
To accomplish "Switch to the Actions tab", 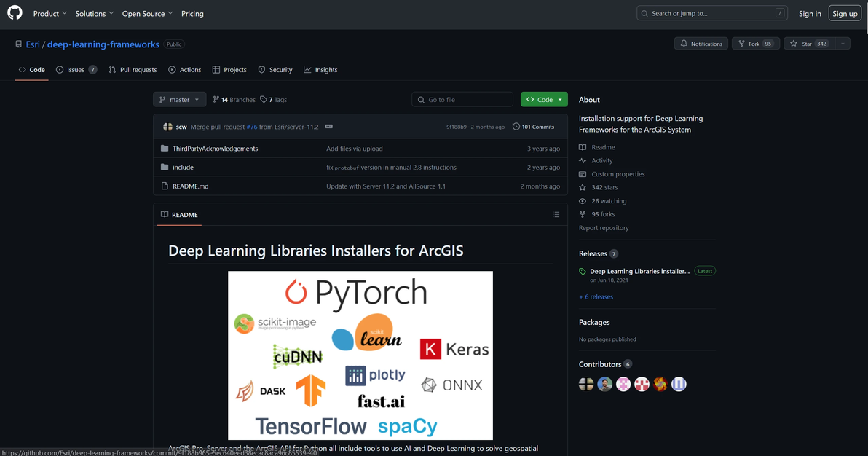I will 185,70.
